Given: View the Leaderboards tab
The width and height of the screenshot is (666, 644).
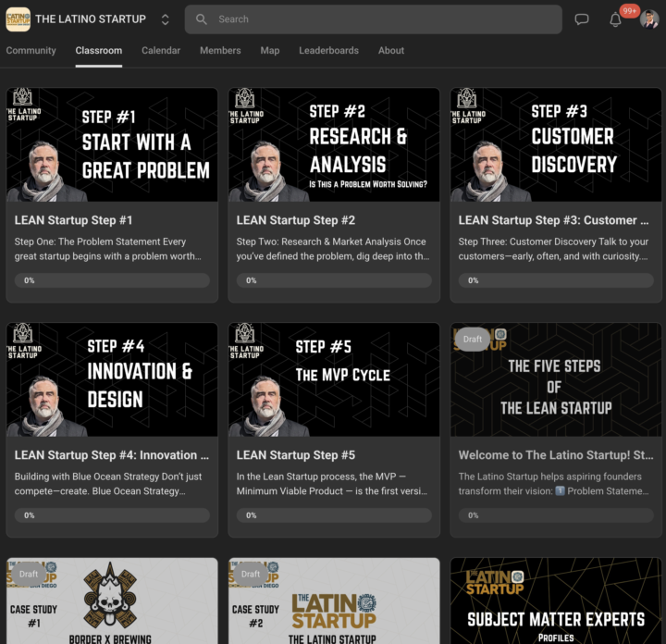Looking at the screenshot, I should [328, 50].
